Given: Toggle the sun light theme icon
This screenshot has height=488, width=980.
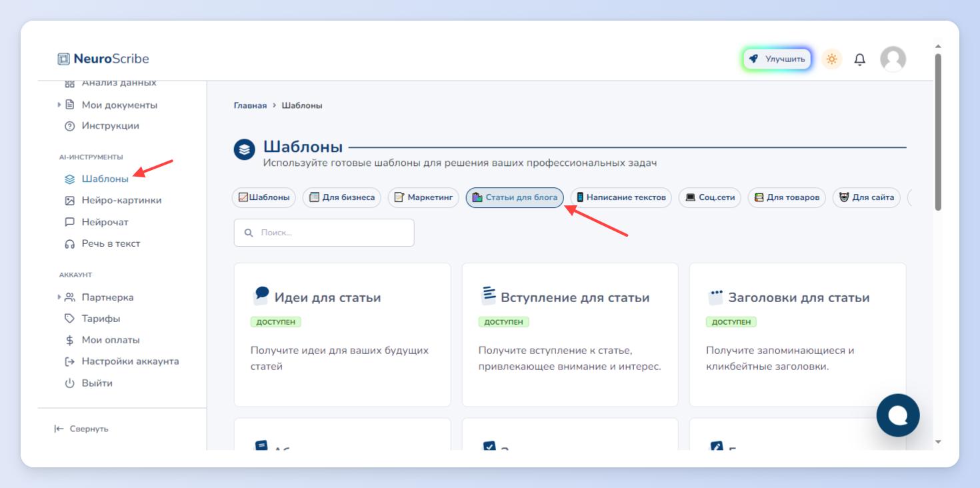Looking at the screenshot, I should 831,59.
